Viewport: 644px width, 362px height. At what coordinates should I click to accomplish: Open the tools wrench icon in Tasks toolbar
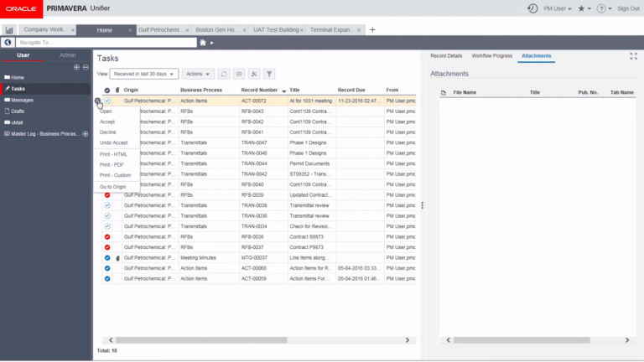(254, 74)
